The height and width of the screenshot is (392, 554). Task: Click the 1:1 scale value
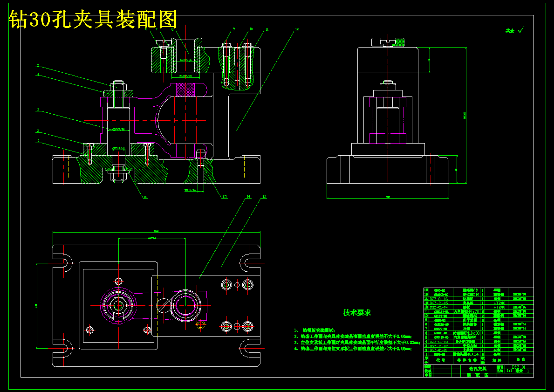[509, 371]
